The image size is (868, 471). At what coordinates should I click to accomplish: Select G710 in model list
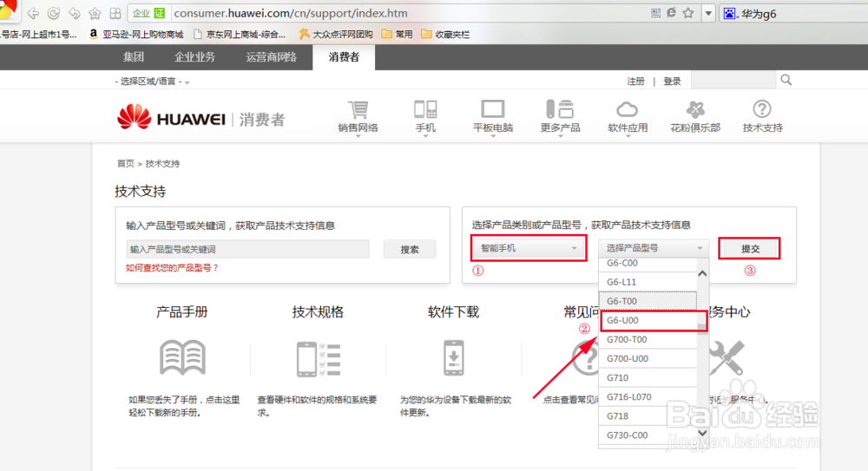point(648,377)
